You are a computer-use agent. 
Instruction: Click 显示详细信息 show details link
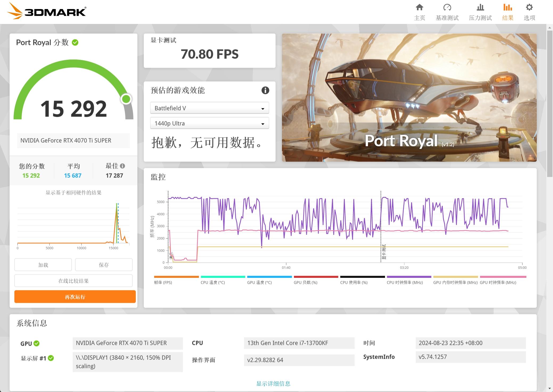[x=273, y=383]
